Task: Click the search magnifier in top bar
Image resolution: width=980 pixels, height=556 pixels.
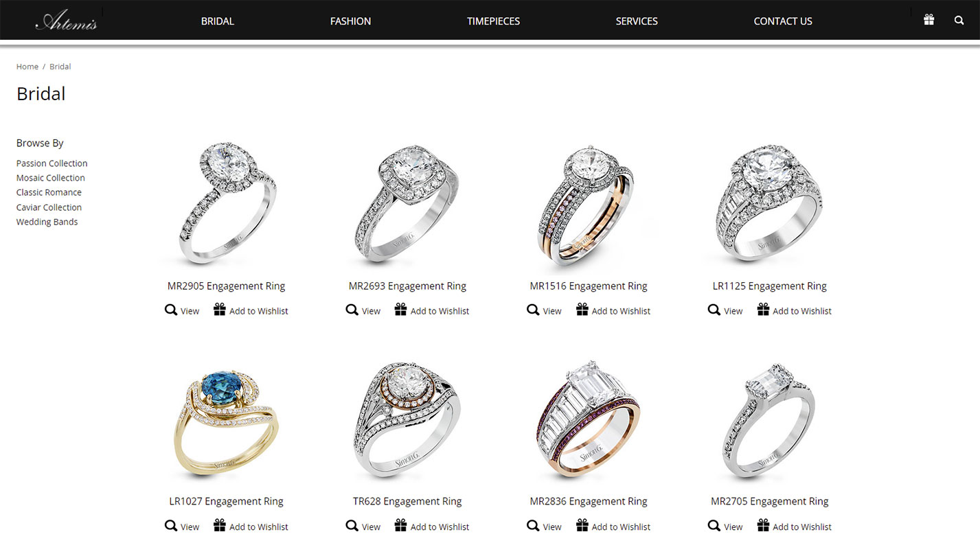Action: (959, 21)
